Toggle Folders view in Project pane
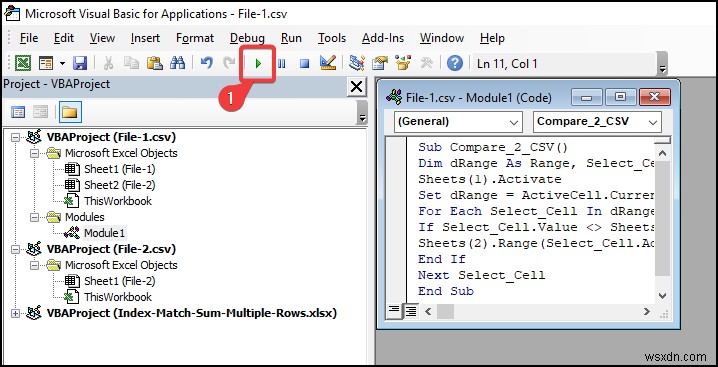Screen dimensions: 718x367 (x=70, y=112)
